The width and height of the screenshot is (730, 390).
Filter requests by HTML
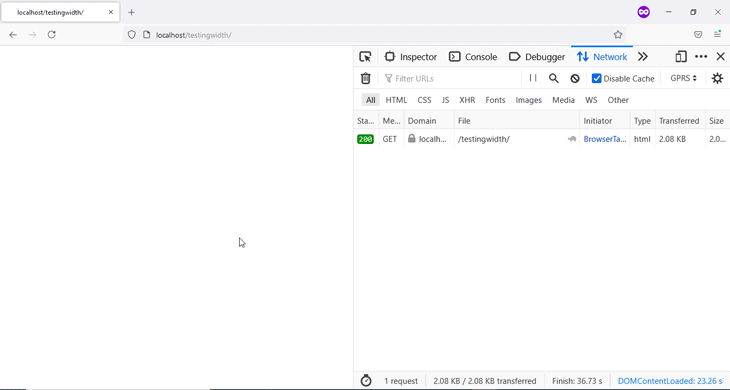pyautogui.click(x=396, y=100)
